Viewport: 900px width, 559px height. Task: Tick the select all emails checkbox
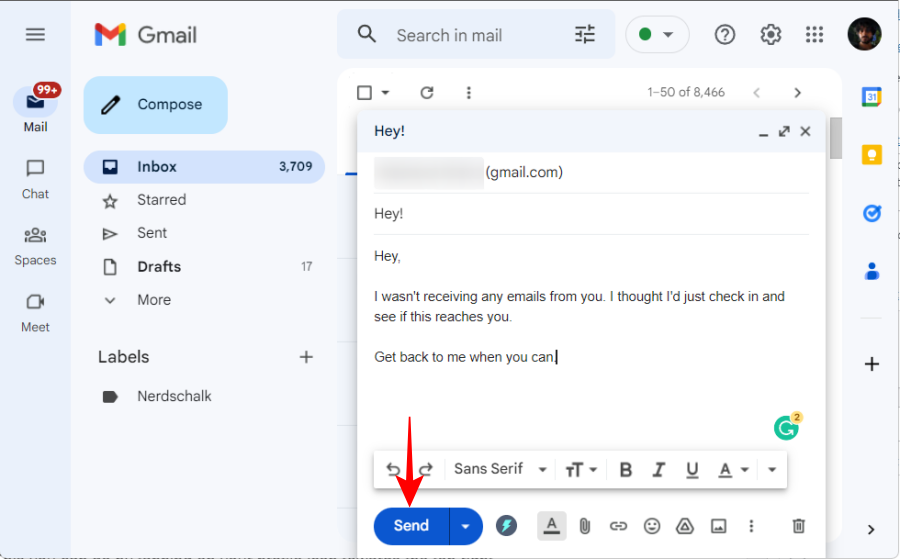click(x=365, y=93)
